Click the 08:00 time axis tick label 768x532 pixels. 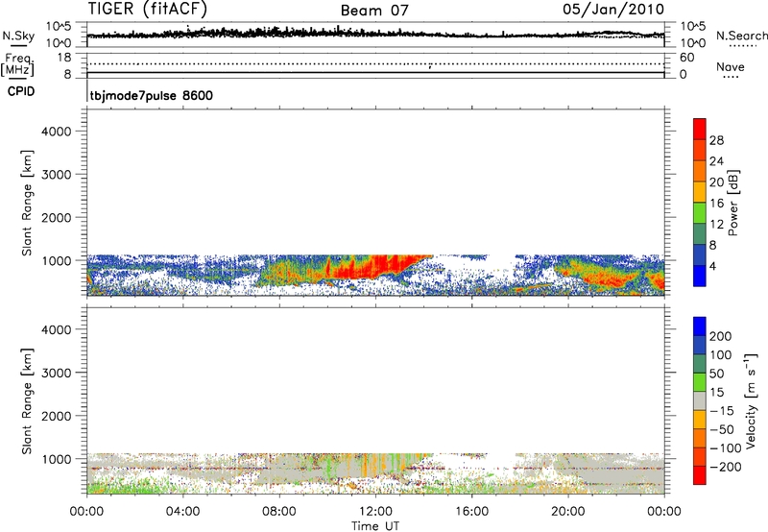(x=279, y=512)
